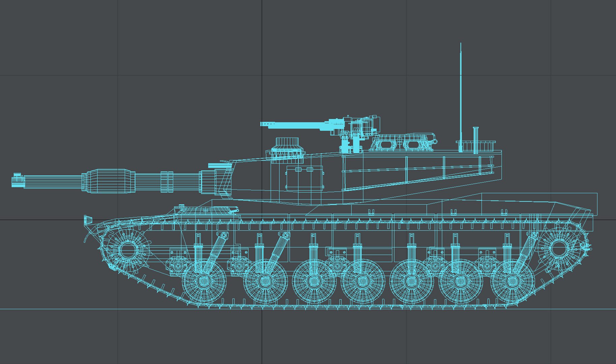Select the turret side storage hatch panel
The height and width of the screenshot is (364, 616).
(x=305, y=178)
